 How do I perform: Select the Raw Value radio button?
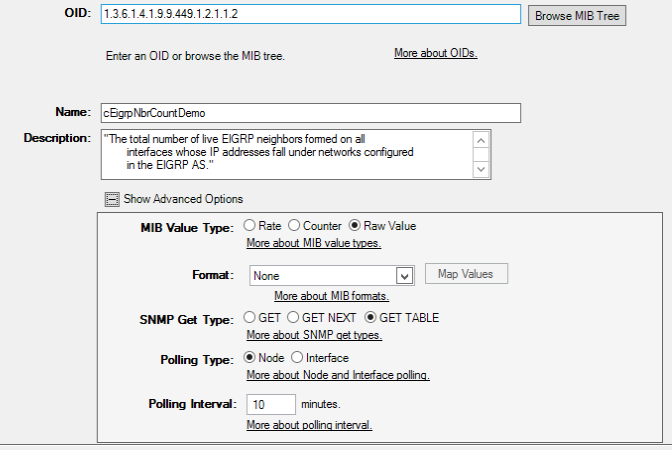tap(355, 225)
